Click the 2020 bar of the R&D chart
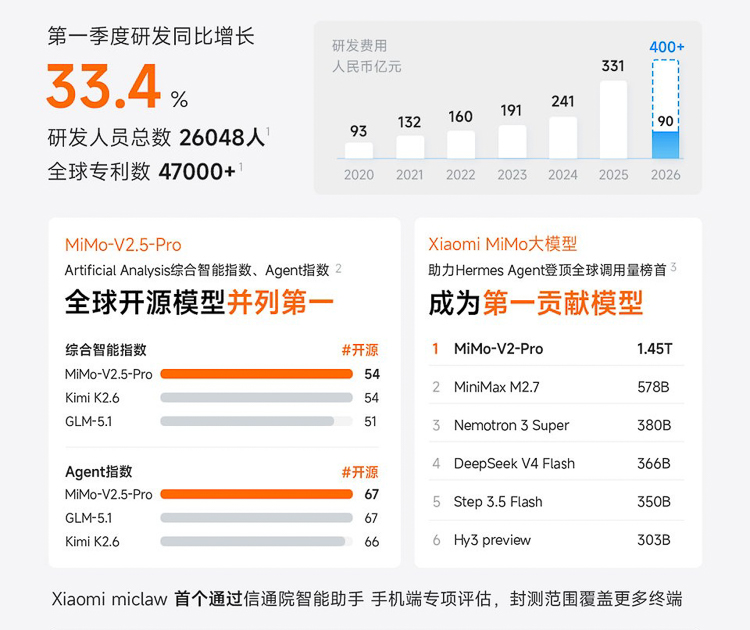The width and height of the screenshot is (750, 630). (359, 150)
